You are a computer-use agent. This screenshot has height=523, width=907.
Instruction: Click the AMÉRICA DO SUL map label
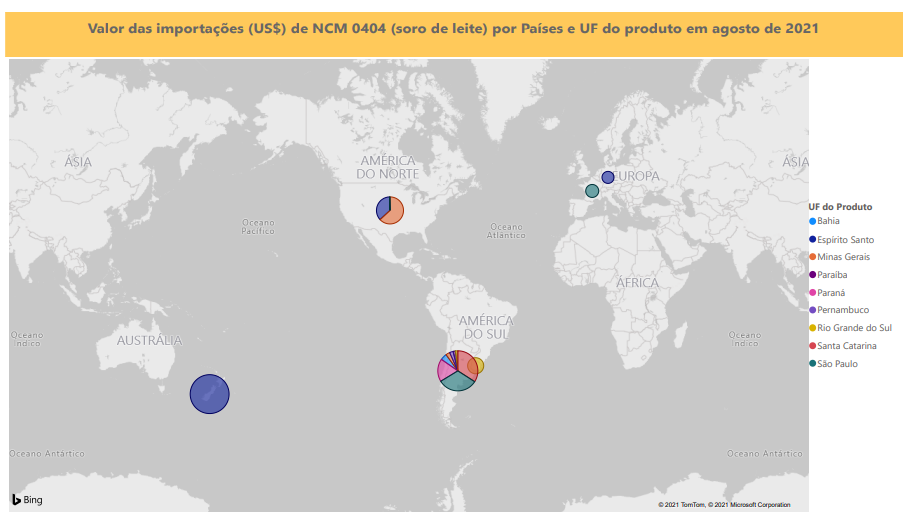pyautogui.click(x=486, y=327)
